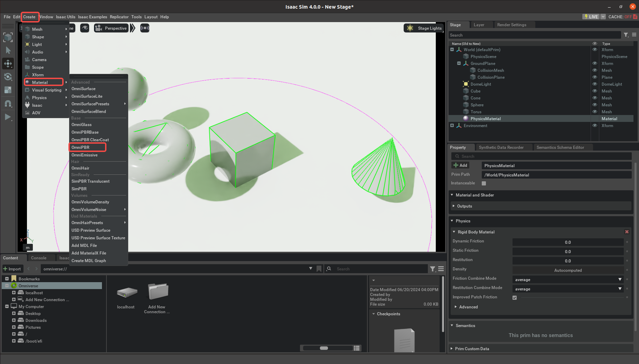
Task: Open the Isaac Utils menu
Action: tap(66, 17)
